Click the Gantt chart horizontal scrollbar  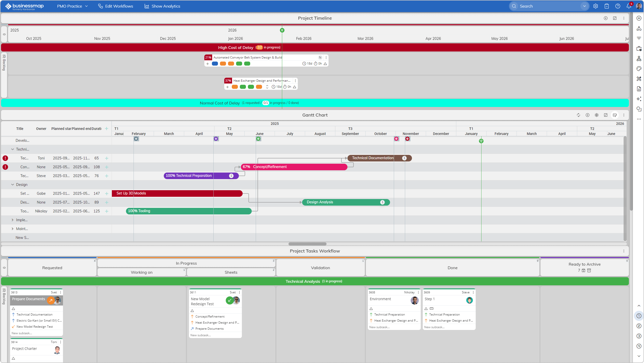[x=307, y=244]
